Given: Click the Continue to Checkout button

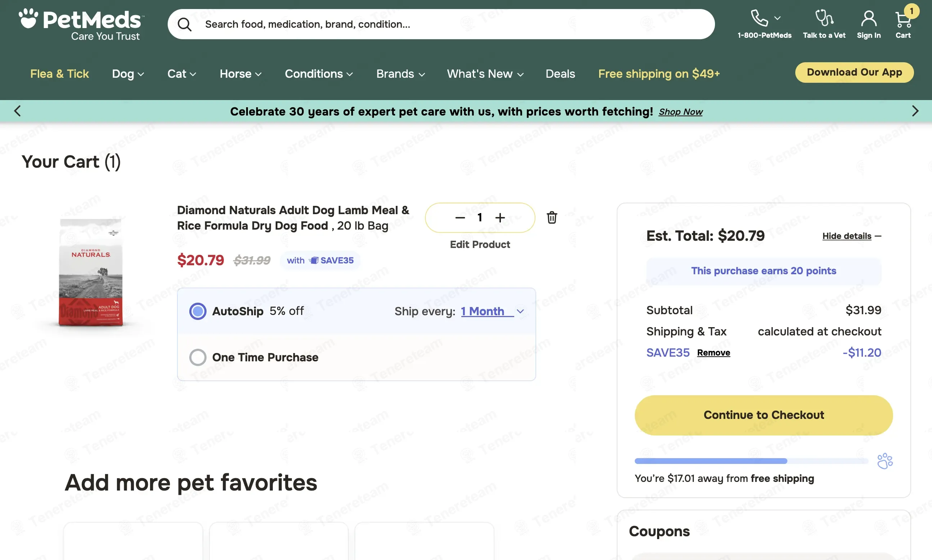Looking at the screenshot, I should [x=763, y=415].
